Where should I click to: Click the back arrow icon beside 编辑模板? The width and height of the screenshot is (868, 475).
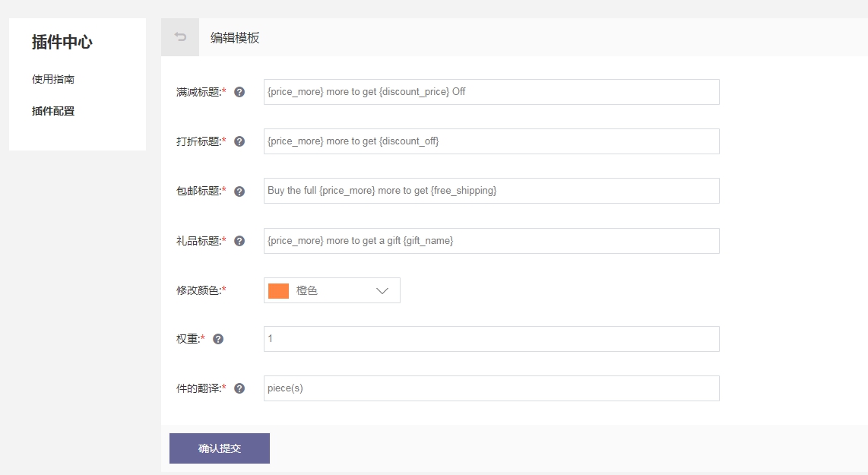pos(180,37)
